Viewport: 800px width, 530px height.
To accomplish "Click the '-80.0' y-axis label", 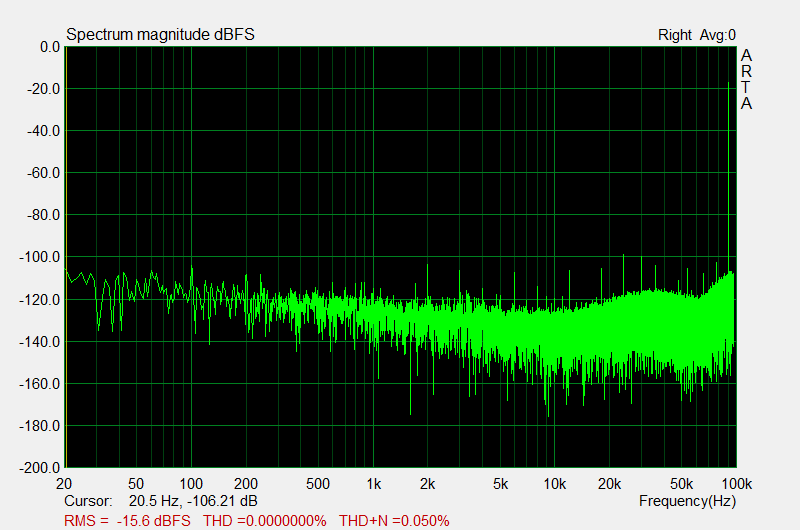I will tap(43, 215).
